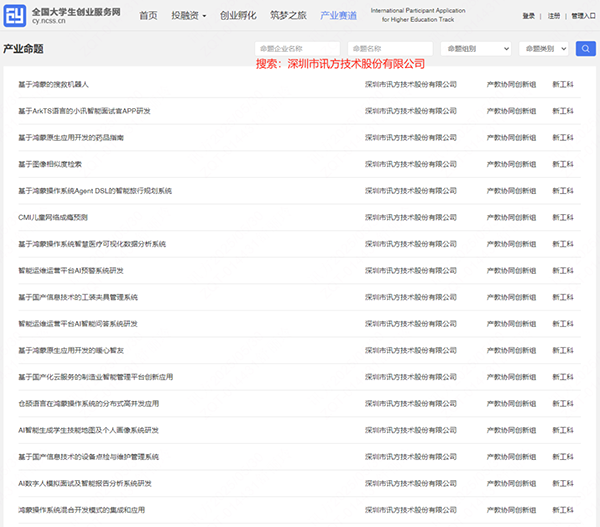Click the site logo icon
Viewport: 600px width, 527px height.
tap(15, 16)
